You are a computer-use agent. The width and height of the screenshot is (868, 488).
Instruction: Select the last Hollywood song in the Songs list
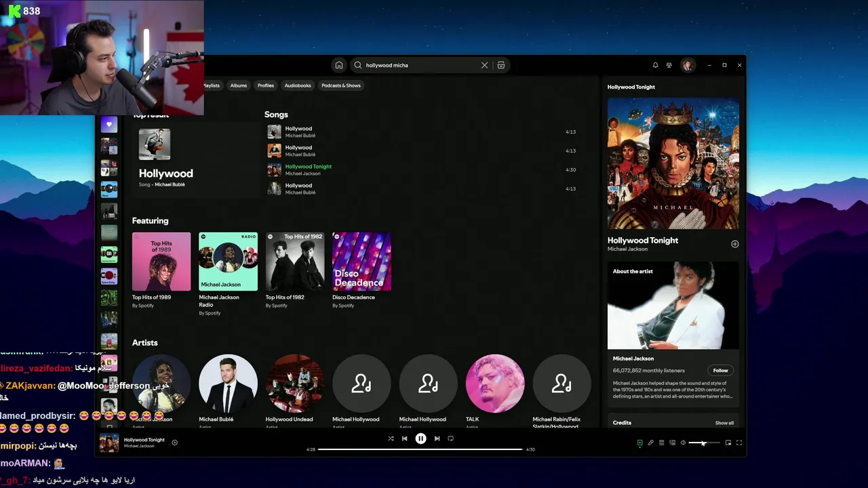coord(421,188)
